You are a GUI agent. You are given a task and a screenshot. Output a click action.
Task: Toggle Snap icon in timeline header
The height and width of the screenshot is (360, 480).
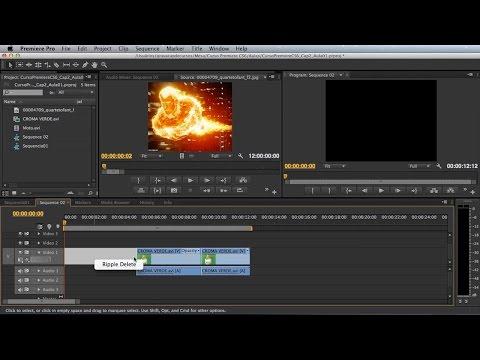(40, 227)
